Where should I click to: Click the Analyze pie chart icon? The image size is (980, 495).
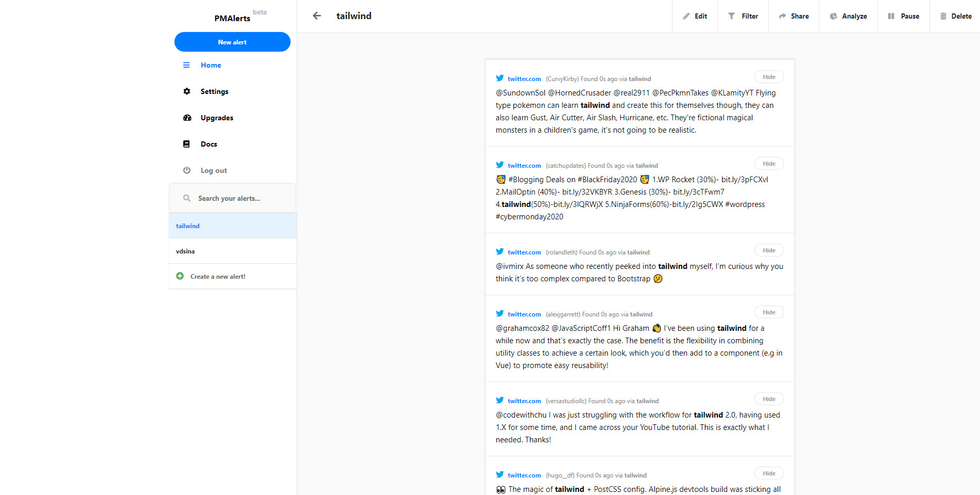click(x=833, y=17)
